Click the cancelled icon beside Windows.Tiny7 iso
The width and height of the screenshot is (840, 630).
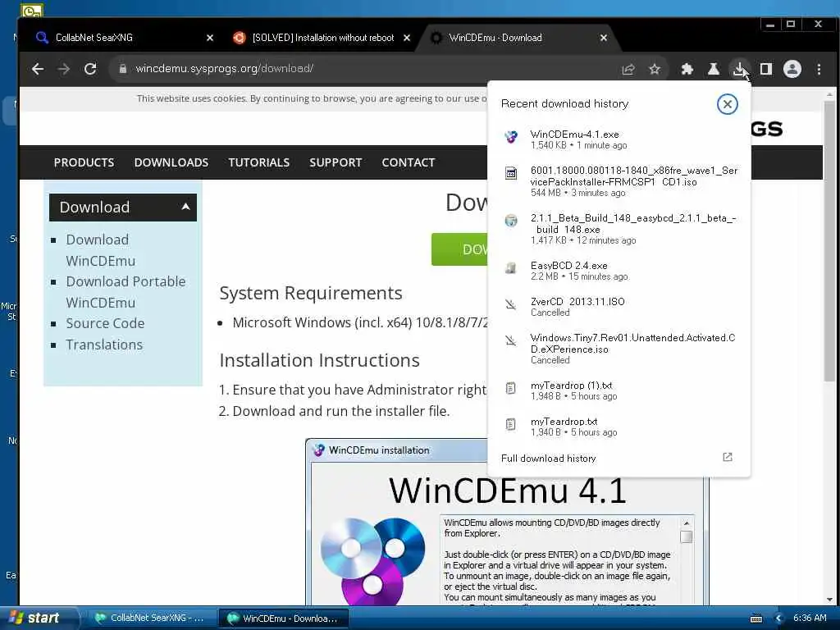click(511, 340)
